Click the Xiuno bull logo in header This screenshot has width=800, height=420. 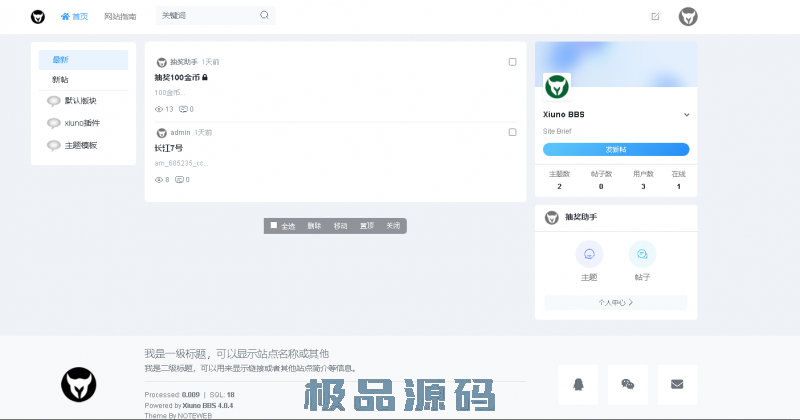click(x=38, y=17)
